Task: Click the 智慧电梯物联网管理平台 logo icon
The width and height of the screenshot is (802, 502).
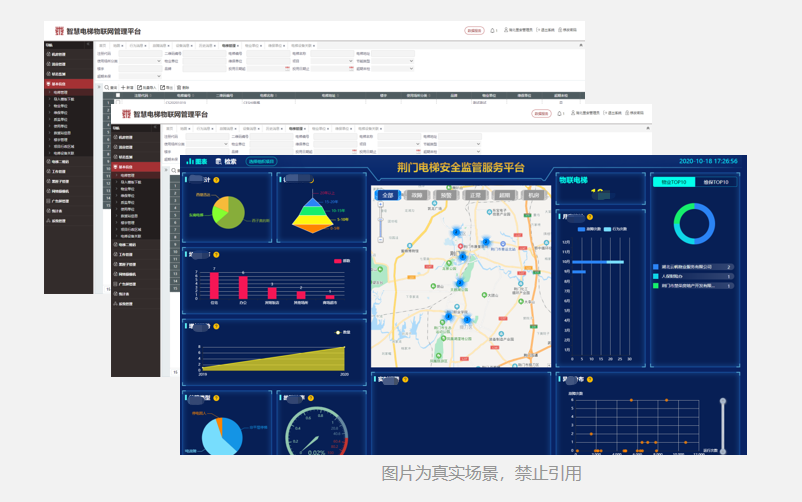Action: (57, 32)
